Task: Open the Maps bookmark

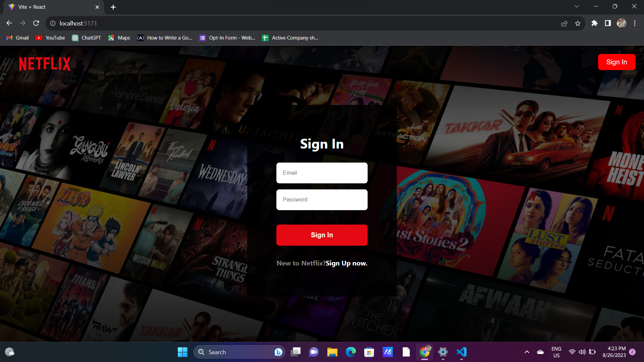Action: [x=118, y=38]
